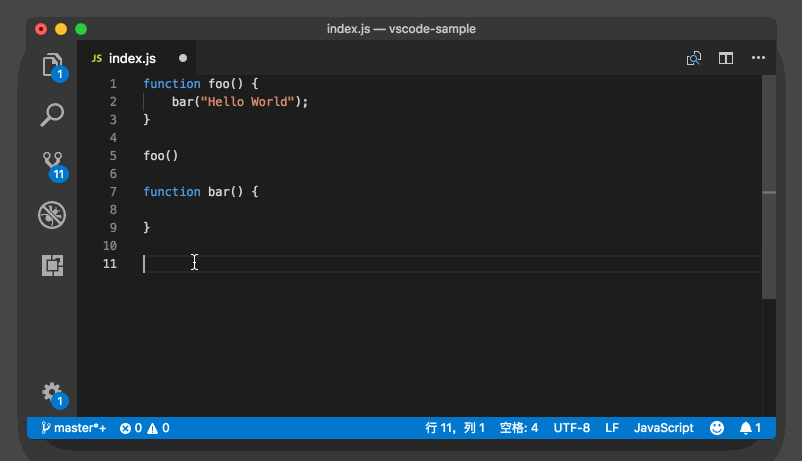Click the Open Changes icon in editor toolbar

tap(694, 59)
